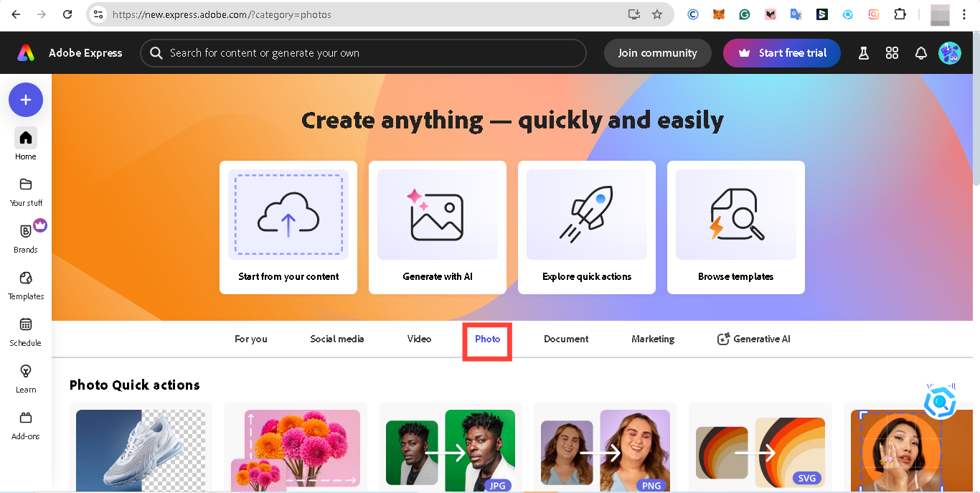Open Brands in the sidebar

(26, 238)
